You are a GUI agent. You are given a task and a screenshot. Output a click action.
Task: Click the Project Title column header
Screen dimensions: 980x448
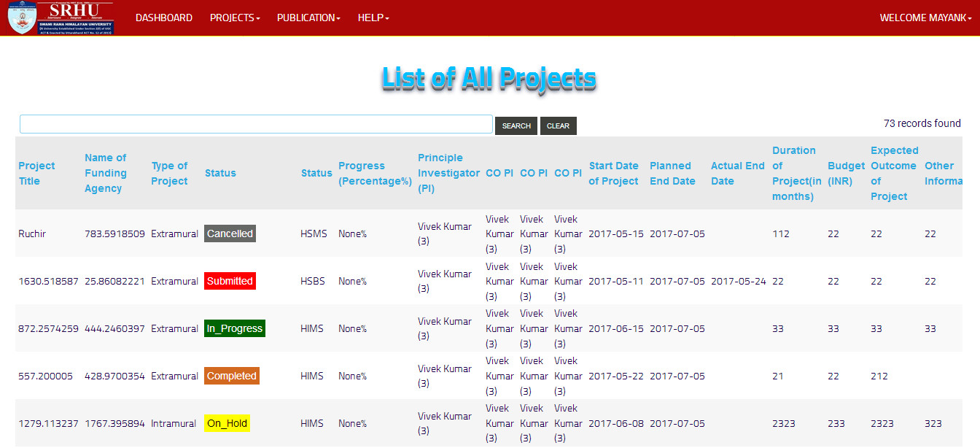pyautogui.click(x=36, y=173)
